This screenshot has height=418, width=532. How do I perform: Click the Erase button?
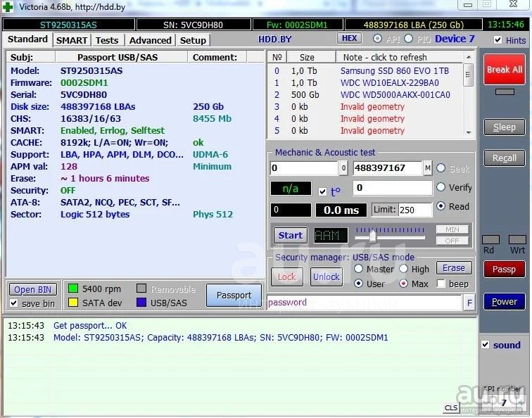tap(454, 267)
